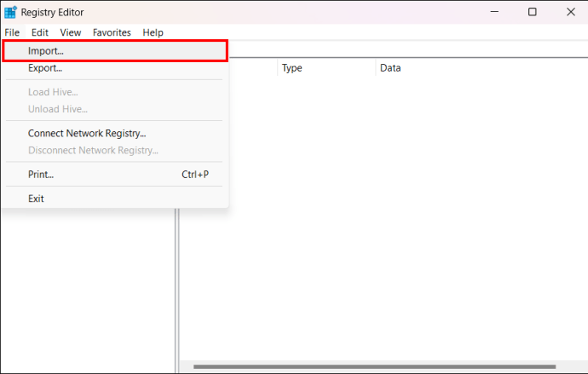588x374 pixels.
Task: Exit Registry Editor via Exit entry
Action: (115, 199)
